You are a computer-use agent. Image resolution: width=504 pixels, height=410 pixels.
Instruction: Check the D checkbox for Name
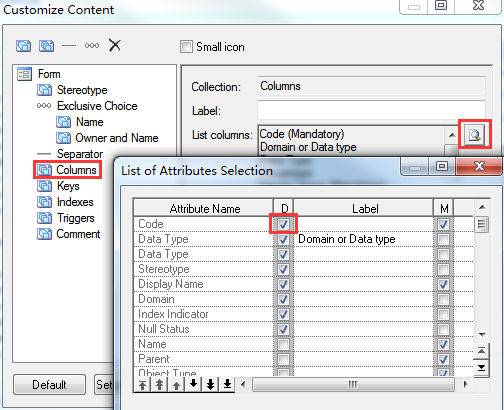click(283, 344)
